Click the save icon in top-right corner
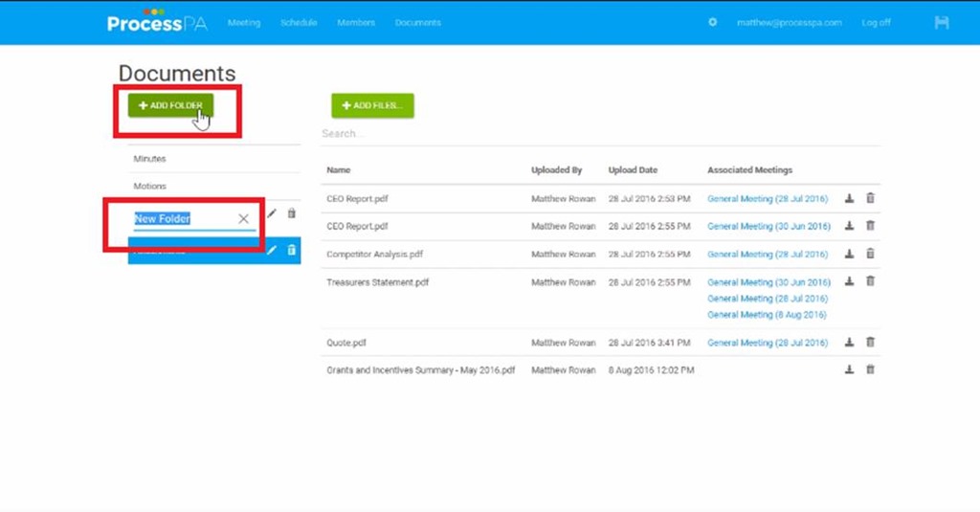The height and width of the screenshot is (512, 980). tap(942, 22)
